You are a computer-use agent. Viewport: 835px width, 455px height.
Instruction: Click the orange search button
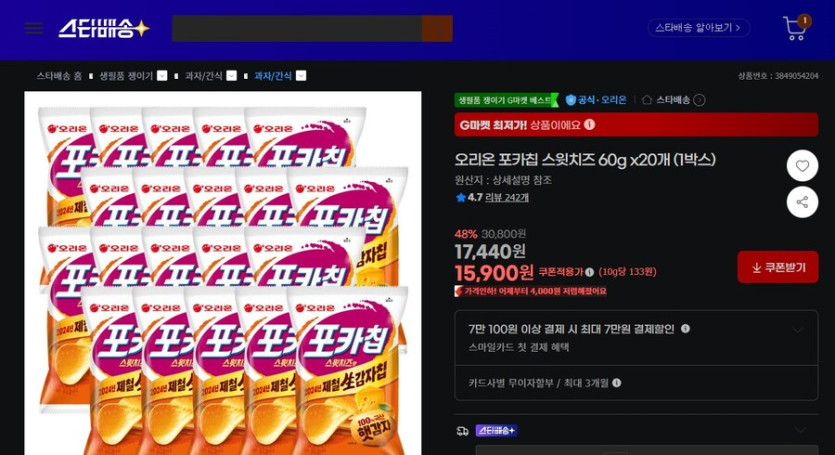(437, 28)
